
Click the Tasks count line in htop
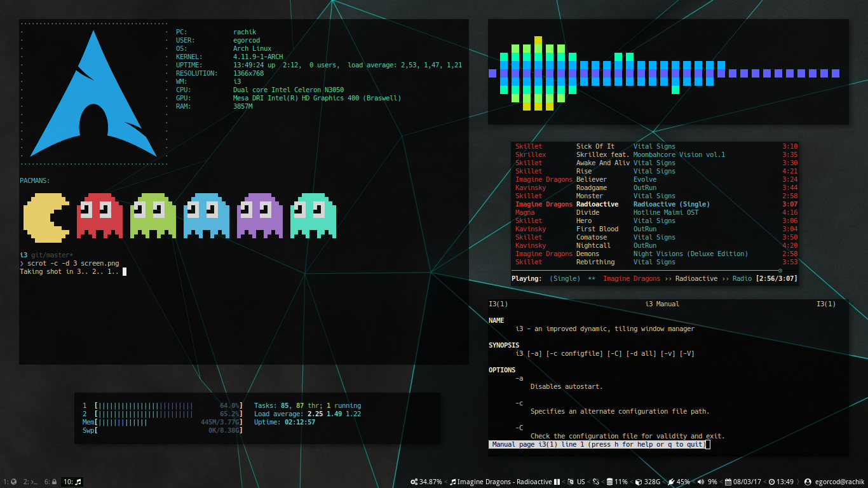coord(308,405)
